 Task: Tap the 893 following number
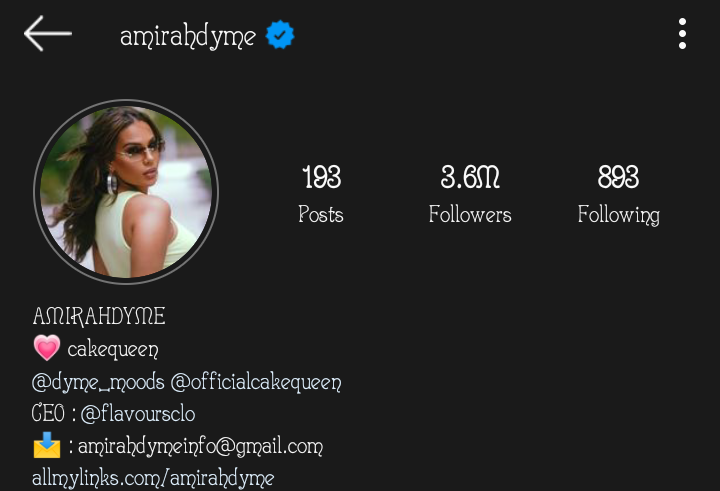[618, 177]
